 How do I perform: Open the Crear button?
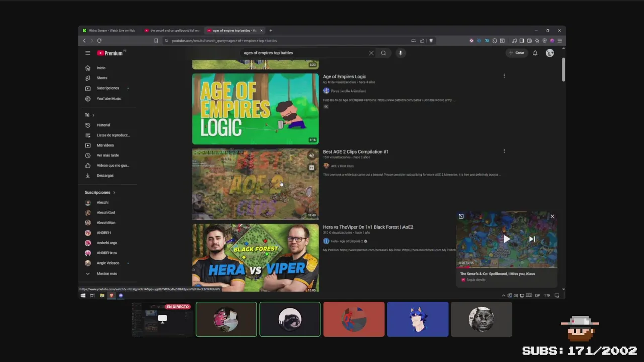coord(516,53)
